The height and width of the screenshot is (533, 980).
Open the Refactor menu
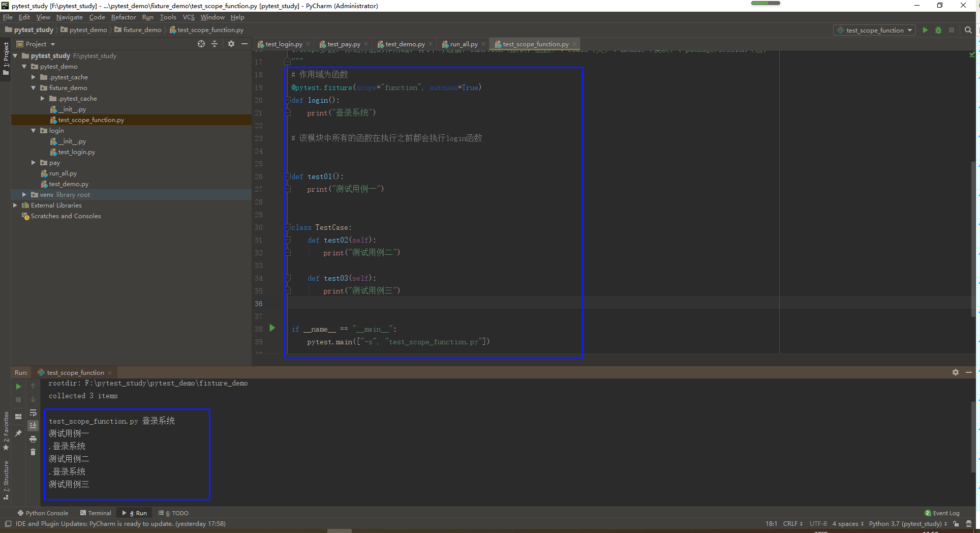(x=124, y=17)
